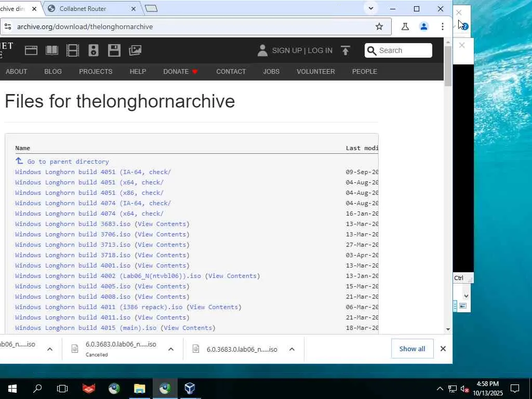Download build 4011 (i386 repack).iso

(99, 307)
